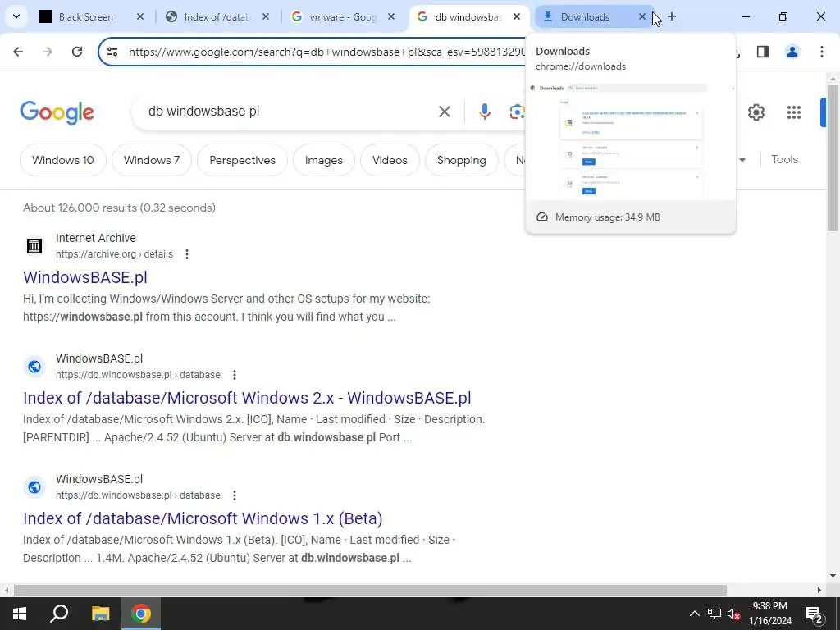Filter results by Windows 7 chip
This screenshot has width=840, height=630.
click(x=152, y=160)
